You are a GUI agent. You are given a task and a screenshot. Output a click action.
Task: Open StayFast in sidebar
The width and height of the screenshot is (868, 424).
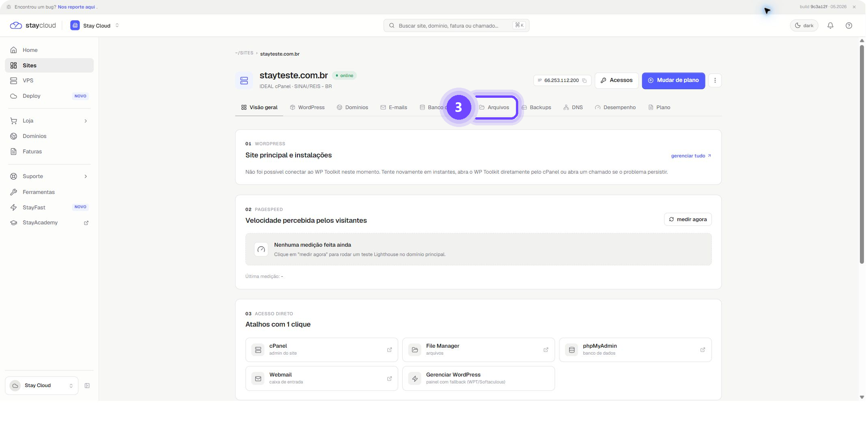49,207
